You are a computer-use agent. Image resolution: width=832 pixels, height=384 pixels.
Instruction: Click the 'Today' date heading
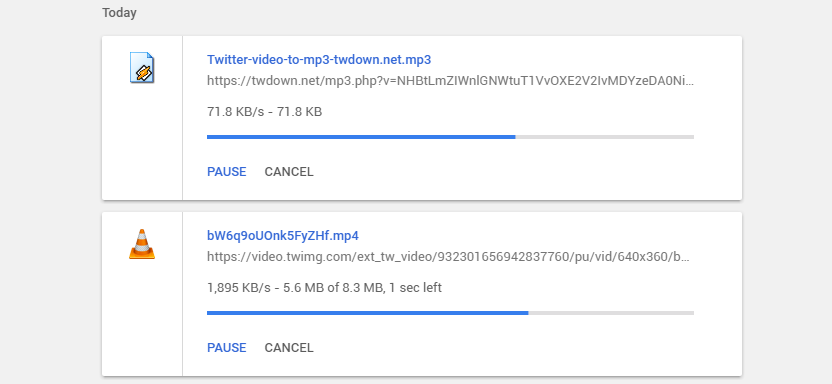coord(119,13)
